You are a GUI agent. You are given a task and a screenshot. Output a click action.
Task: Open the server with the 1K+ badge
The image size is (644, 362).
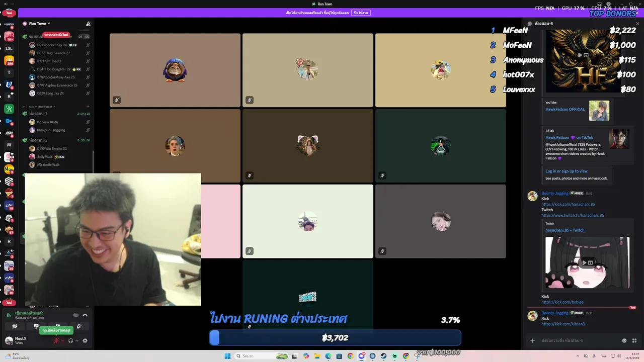click(9, 36)
